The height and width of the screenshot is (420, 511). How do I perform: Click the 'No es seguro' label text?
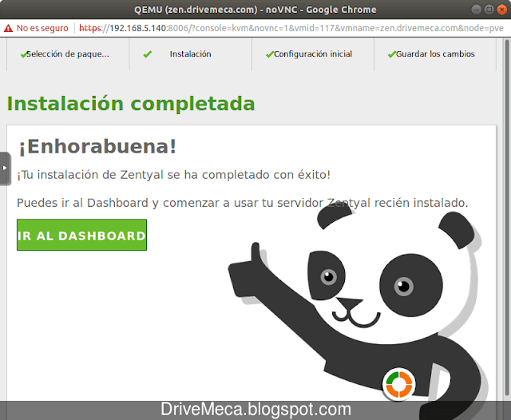click(42, 29)
